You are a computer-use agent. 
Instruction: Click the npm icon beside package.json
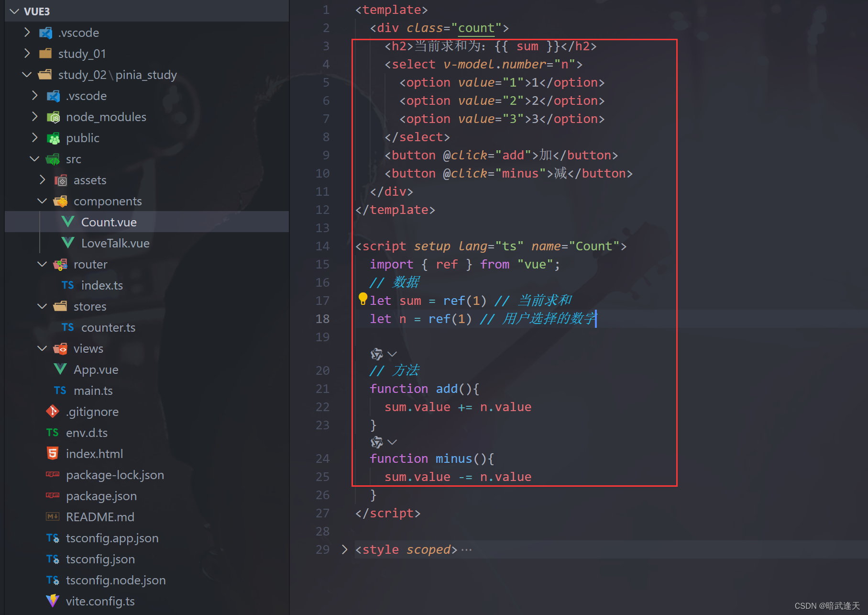53,495
